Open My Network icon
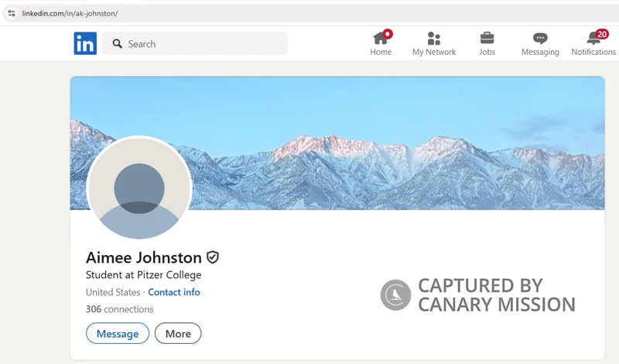 pyautogui.click(x=434, y=38)
